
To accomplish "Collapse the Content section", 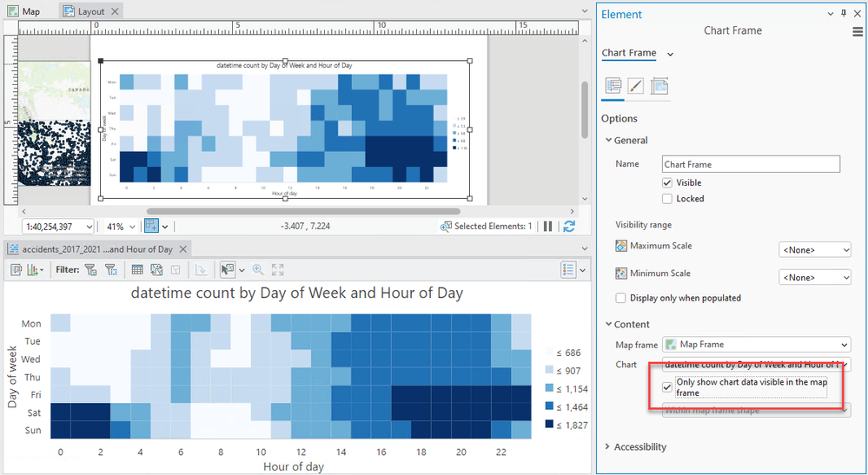I will point(608,325).
